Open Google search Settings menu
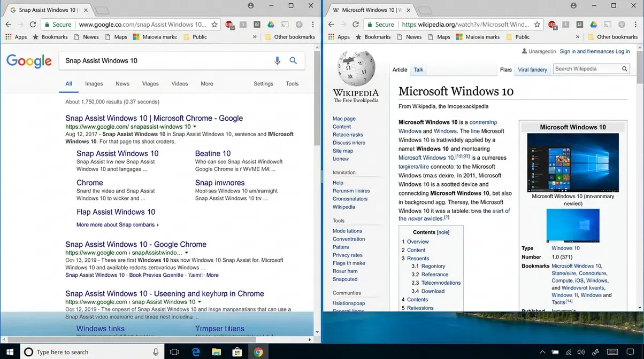The height and width of the screenshot is (359, 644). pyautogui.click(x=263, y=84)
